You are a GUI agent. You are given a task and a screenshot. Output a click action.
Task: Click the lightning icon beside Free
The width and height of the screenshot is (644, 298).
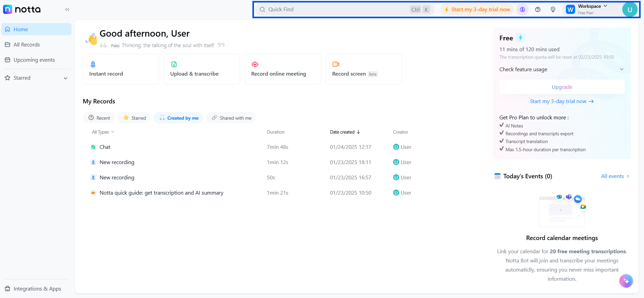point(520,38)
